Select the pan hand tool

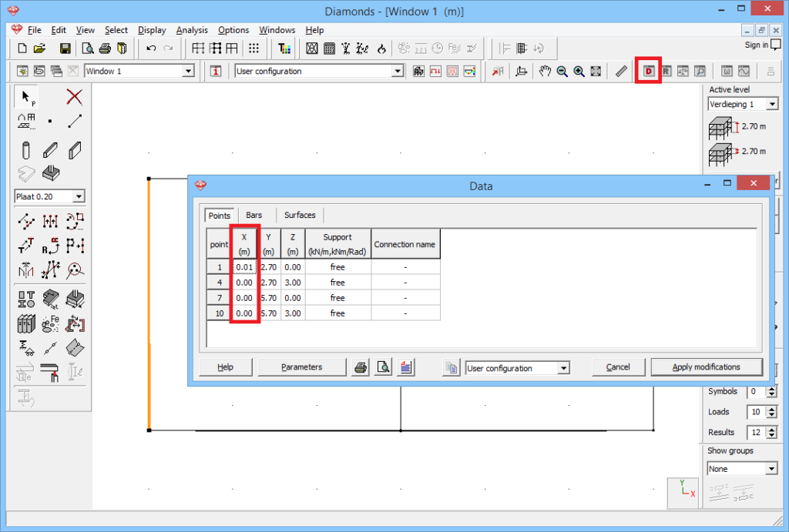[x=545, y=72]
